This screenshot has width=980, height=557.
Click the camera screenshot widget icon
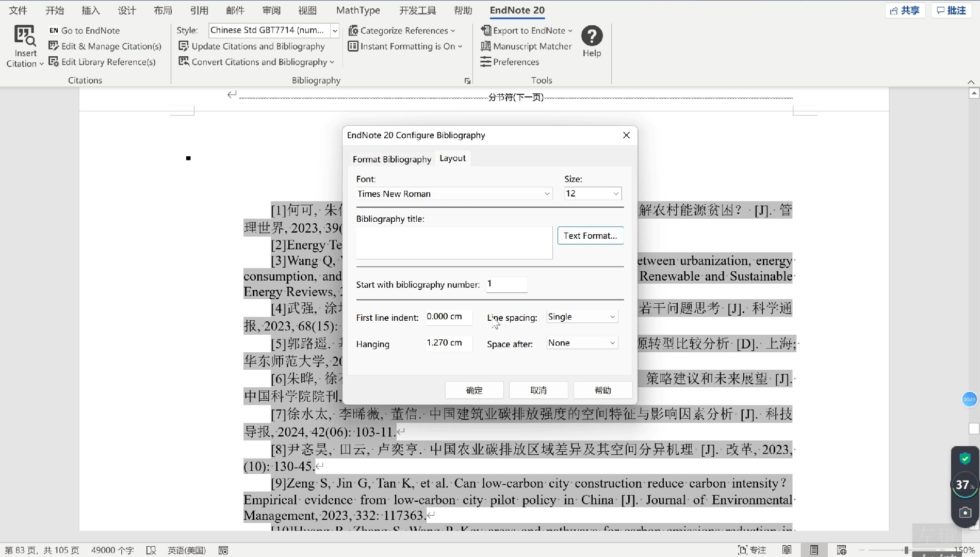[965, 513]
